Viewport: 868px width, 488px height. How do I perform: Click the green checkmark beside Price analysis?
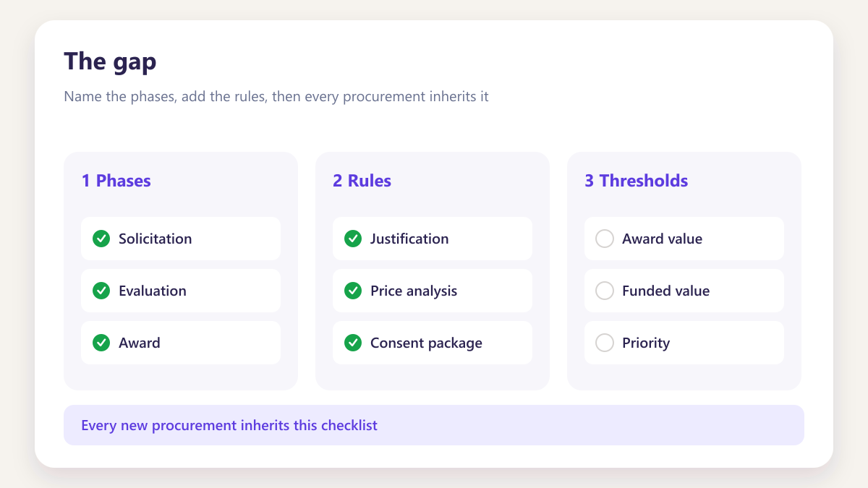pos(353,291)
